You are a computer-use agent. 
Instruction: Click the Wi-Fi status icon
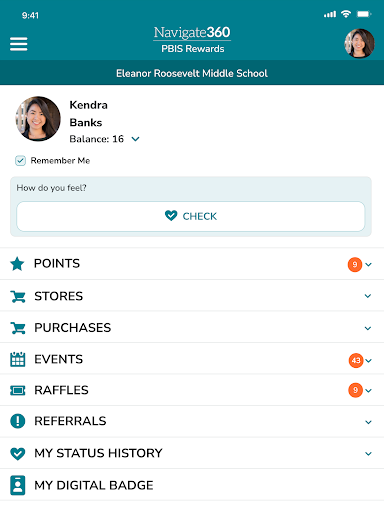pyautogui.click(x=346, y=14)
